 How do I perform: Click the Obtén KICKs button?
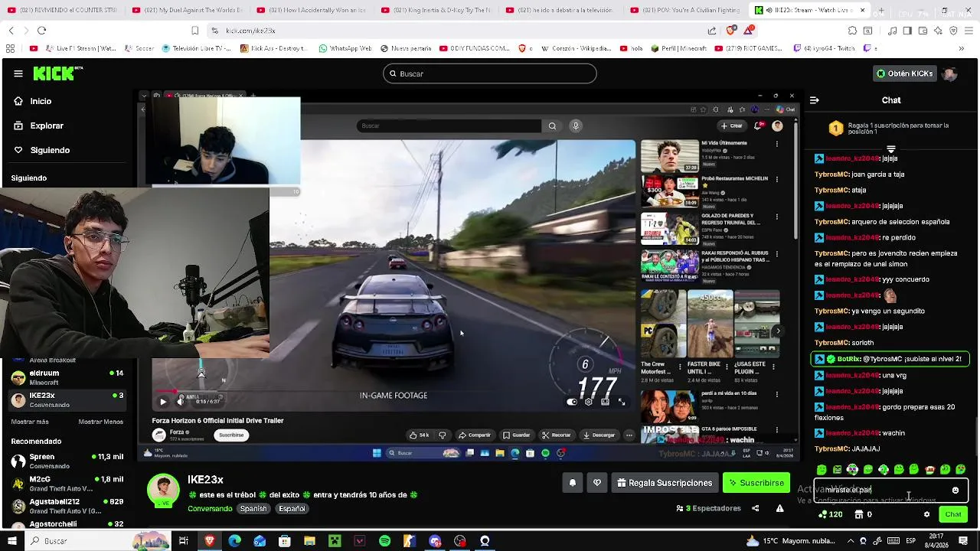coord(904,73)
